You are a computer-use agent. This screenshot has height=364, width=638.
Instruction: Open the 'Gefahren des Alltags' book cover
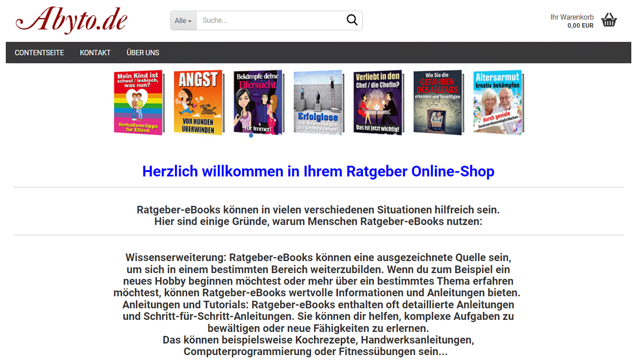point(438,102)
